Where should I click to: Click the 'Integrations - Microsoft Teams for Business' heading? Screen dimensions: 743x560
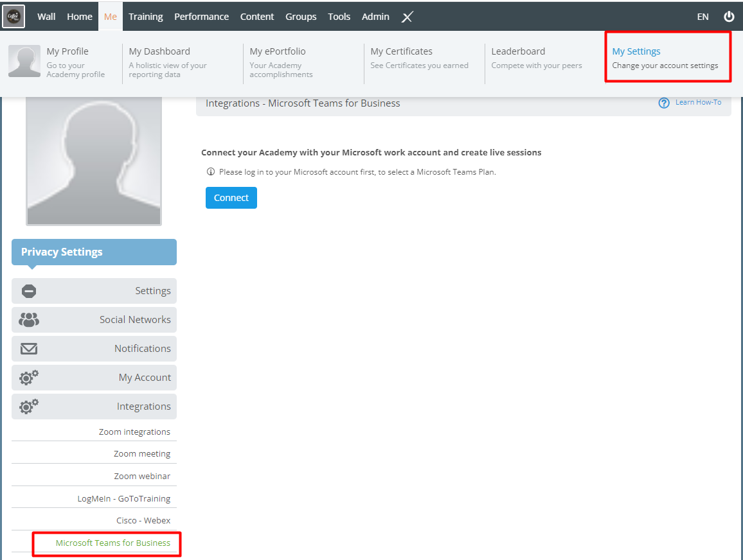303,103
